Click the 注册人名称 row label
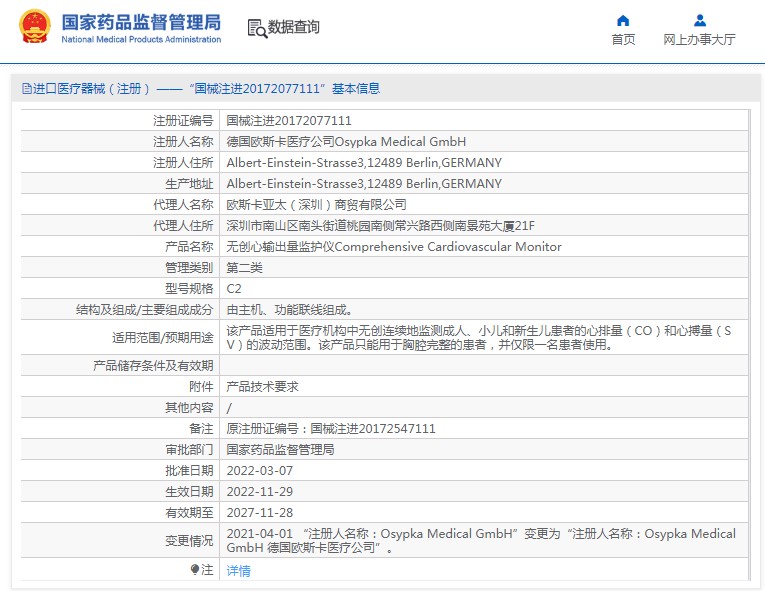This screenshot has width=765, height=591. click(183, 142)
